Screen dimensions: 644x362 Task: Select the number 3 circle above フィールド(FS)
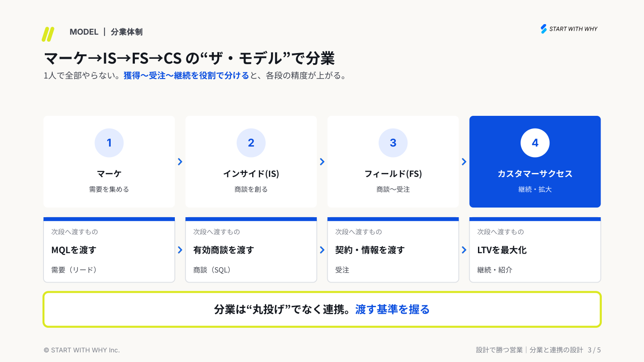(x=393, y=143)
